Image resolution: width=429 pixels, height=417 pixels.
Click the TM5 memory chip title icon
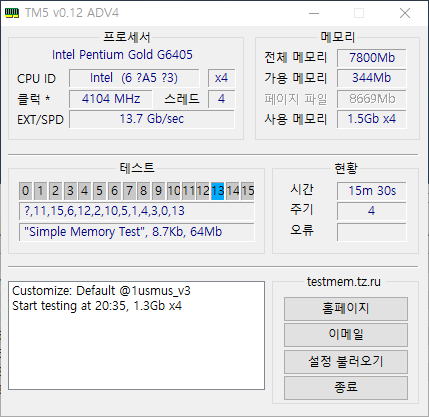[x=12, y=13]
